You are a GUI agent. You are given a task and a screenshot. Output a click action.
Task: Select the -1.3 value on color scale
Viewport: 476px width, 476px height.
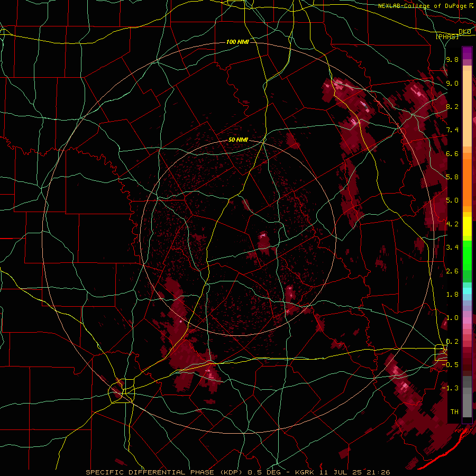tap(450, 388)
